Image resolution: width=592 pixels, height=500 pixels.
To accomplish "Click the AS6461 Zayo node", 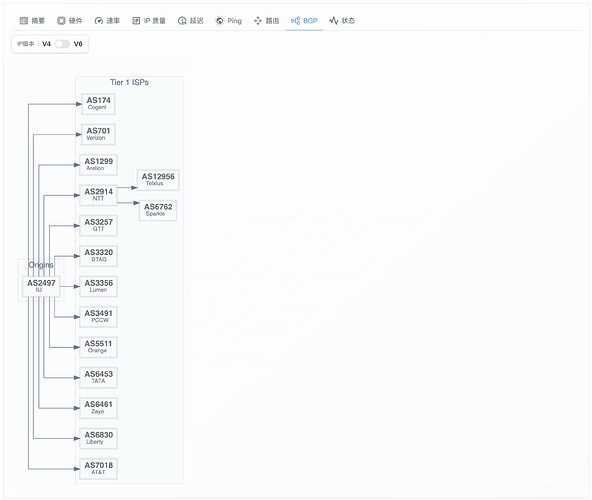I will (99, 408).
